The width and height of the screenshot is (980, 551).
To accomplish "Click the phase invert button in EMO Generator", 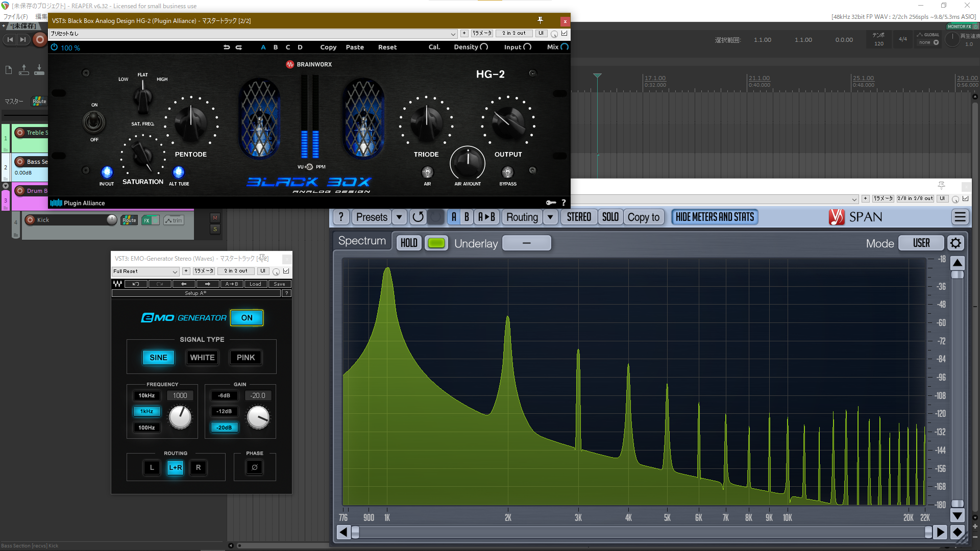I will click(x=254, y=467).
